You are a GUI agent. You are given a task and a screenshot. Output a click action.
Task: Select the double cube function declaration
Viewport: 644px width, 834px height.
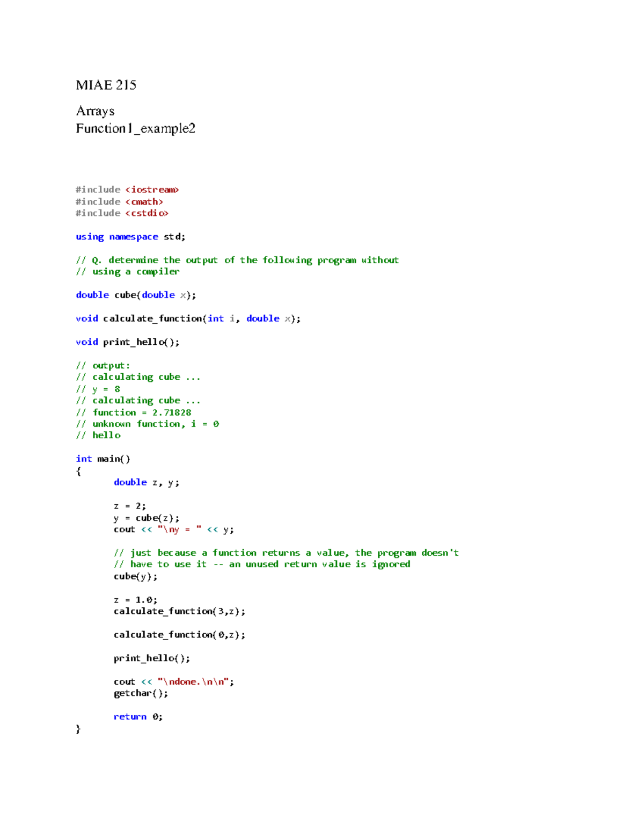(135, 294)
